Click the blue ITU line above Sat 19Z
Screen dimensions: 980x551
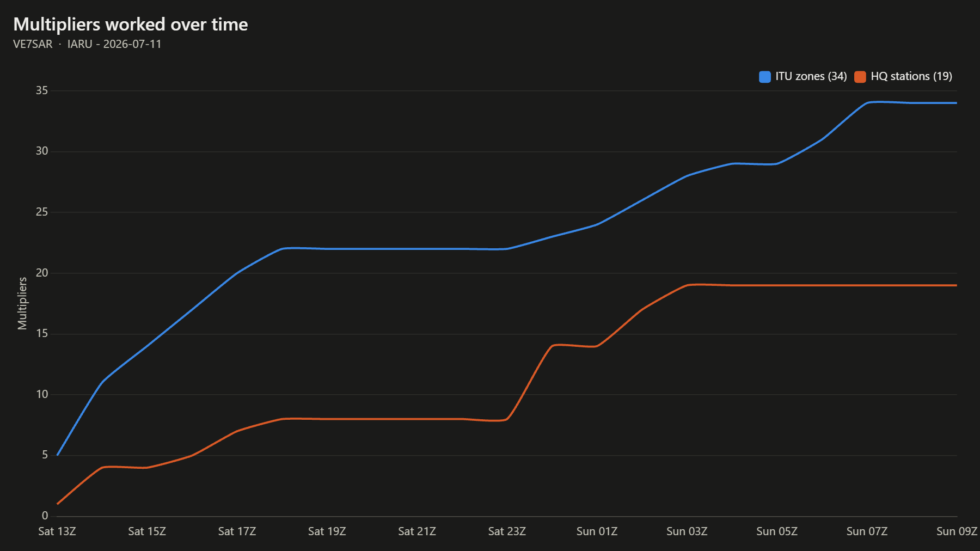tap(327, 249)
